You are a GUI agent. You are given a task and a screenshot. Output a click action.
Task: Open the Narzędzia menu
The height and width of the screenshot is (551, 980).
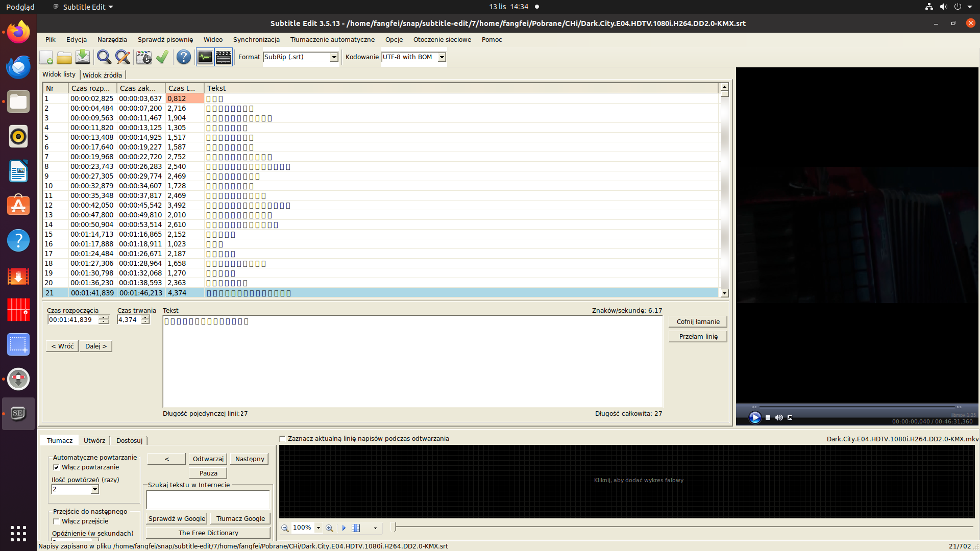112,39
